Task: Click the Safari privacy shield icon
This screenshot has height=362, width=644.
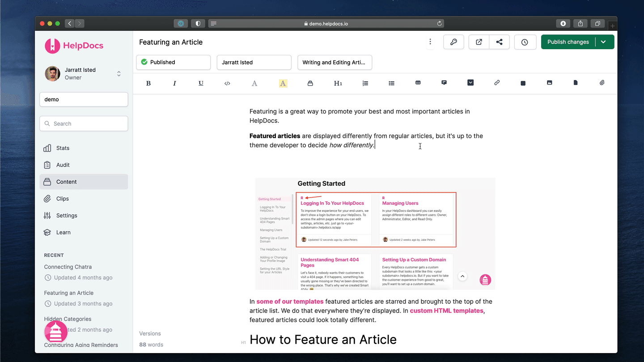Action: coord(198,24)
